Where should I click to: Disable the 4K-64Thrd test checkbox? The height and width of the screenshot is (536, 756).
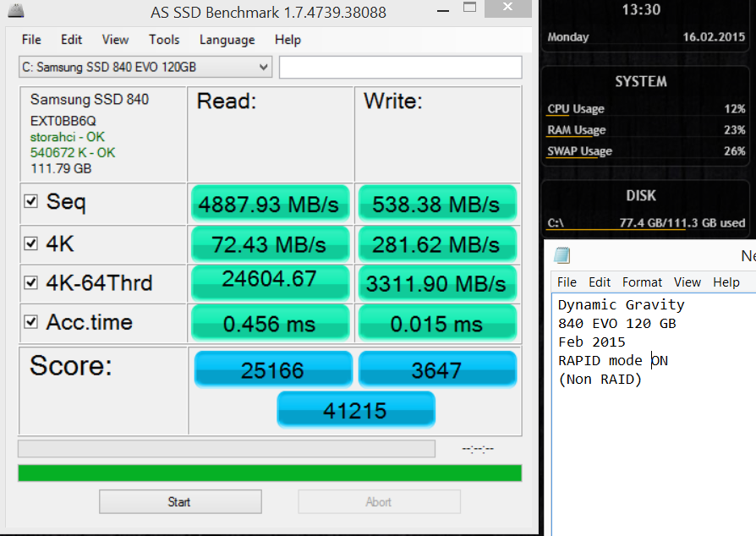point(31,282)
